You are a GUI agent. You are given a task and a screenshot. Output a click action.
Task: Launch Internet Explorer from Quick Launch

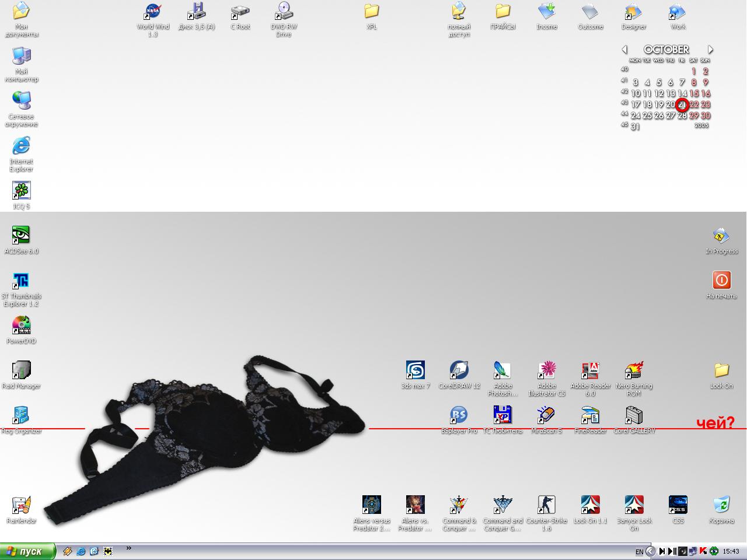[81, 551]
